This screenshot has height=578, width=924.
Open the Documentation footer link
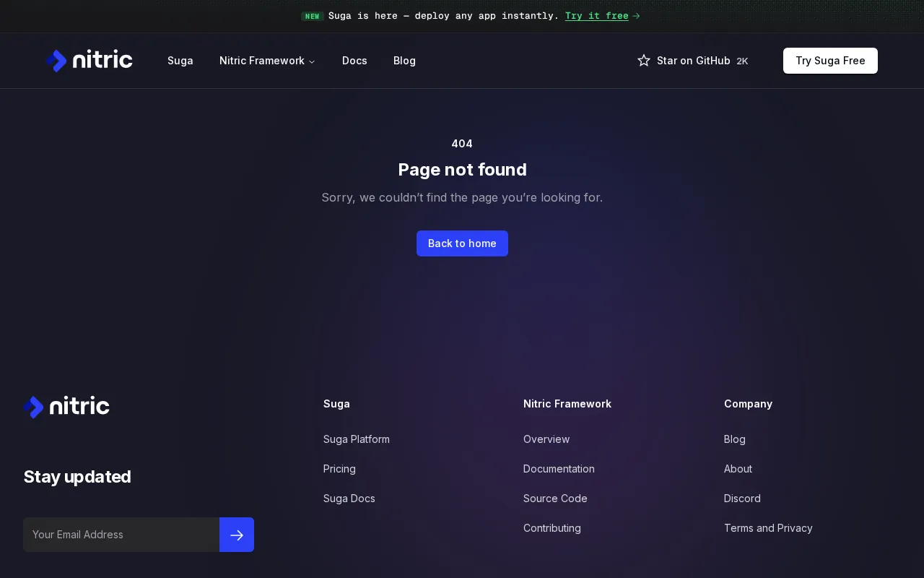(x=559, y=469)
